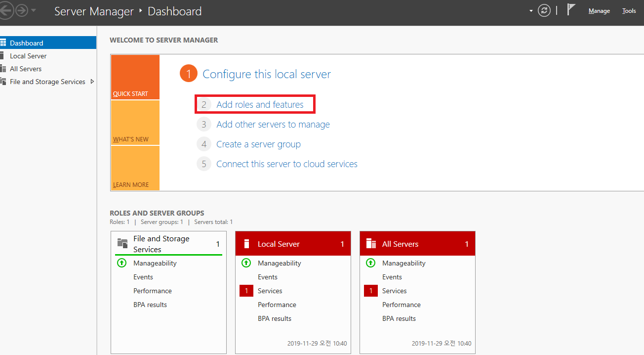Open the navigation history dropdown arrow
644x355 pixels.
[33, 10]
